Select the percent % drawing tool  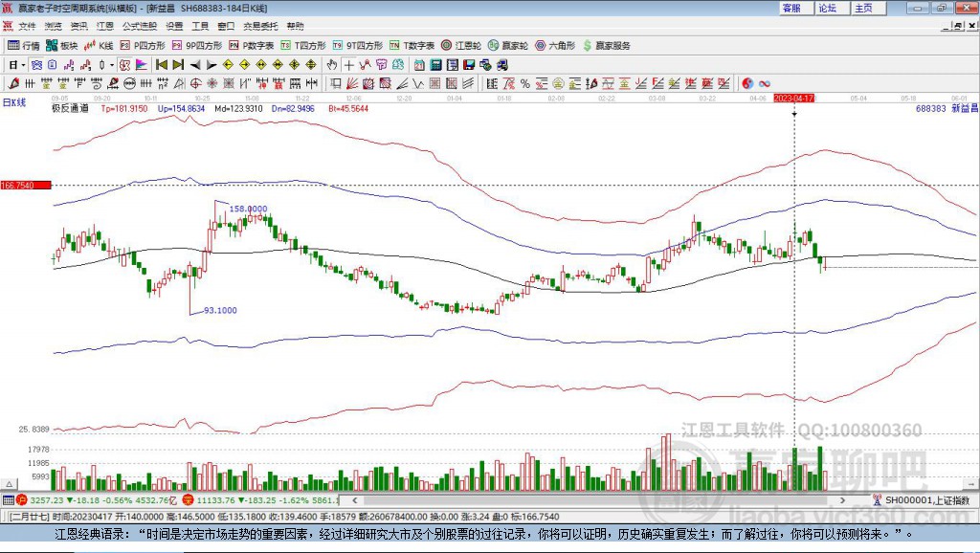click(x=525, y=83)
